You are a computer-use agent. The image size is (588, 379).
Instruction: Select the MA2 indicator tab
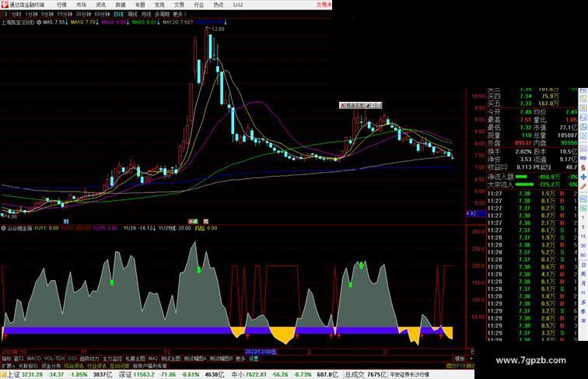(x=152, y=359)
